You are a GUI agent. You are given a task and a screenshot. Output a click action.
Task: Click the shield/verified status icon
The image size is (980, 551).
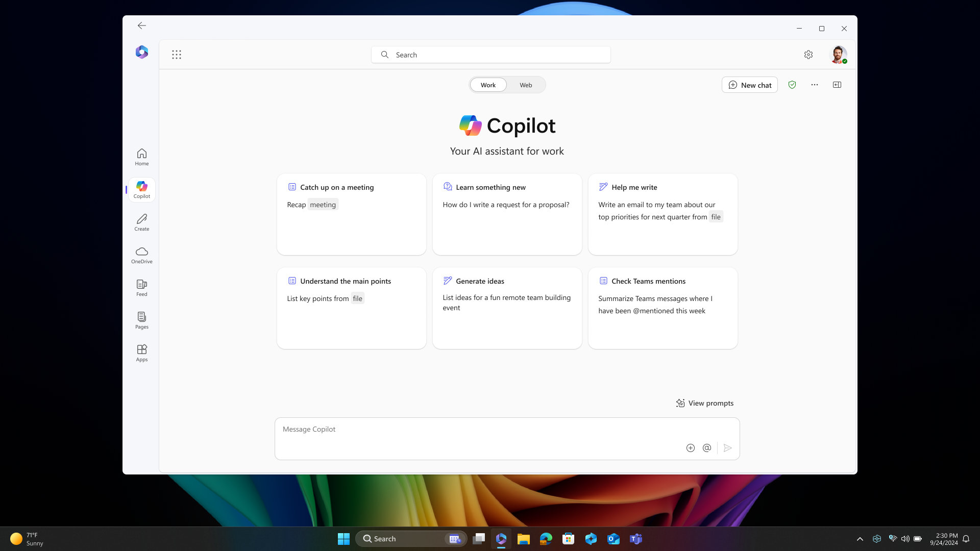(x=792, y=85)
